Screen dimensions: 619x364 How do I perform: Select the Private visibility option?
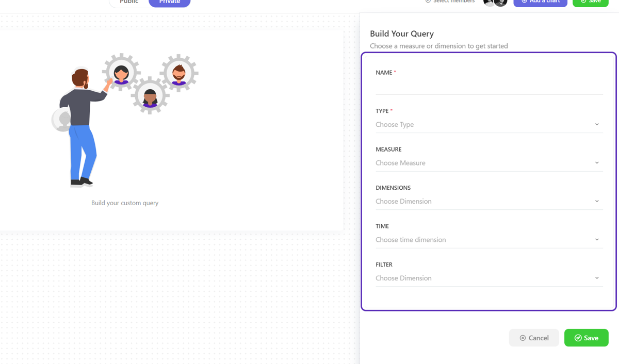[170, 2]
